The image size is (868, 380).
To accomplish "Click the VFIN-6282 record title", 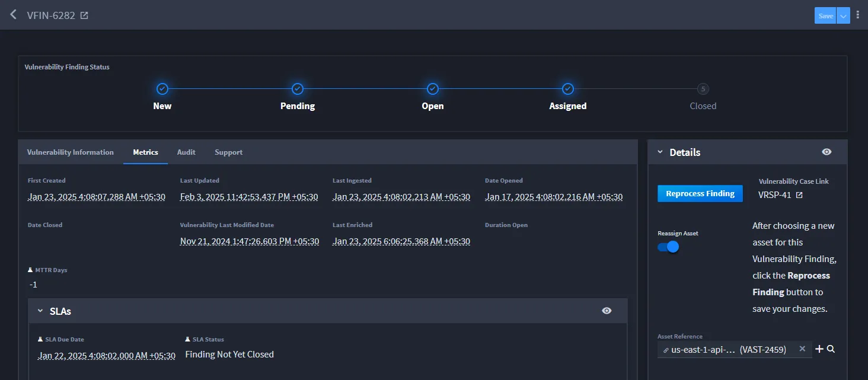I will pyautogui.click(x=51, y=15).
